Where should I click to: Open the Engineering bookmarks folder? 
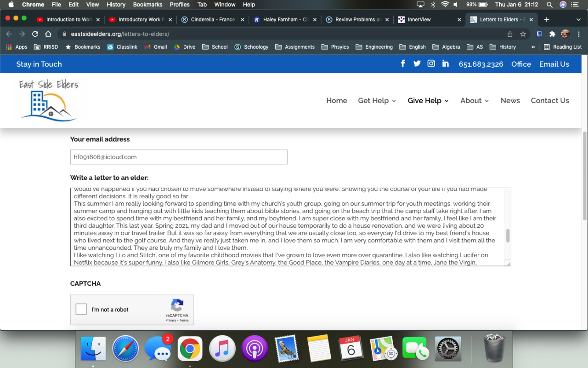[x=374, y=47]
